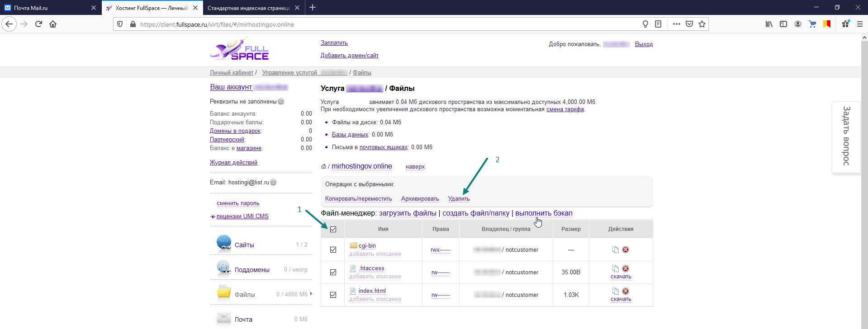The width and height of the screenshot is (868, 329).
Task: Click the gear icon next to requisites
Action: pos(281,101)
